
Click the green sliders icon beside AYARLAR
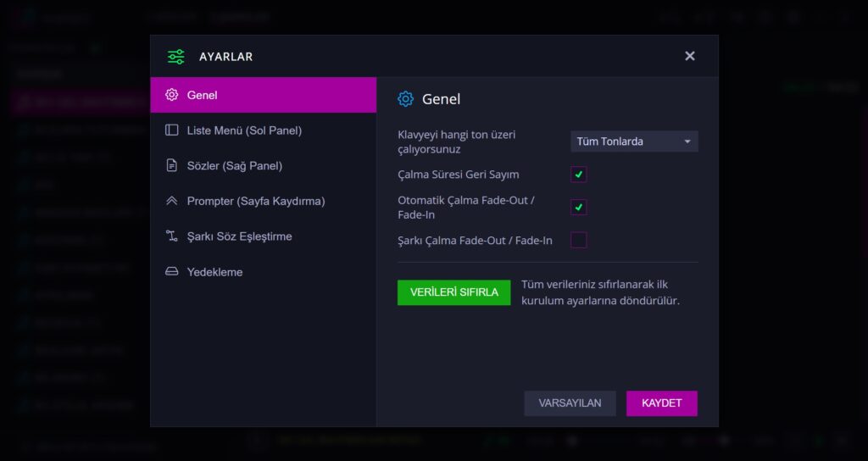pyautogui.click(x=176, y=57)
